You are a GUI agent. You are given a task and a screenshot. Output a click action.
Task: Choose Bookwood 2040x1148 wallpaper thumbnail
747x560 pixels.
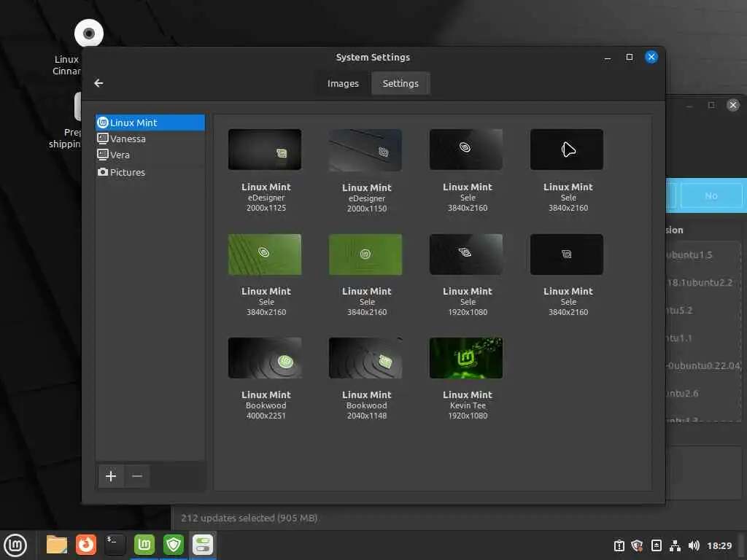click(365, 358)
